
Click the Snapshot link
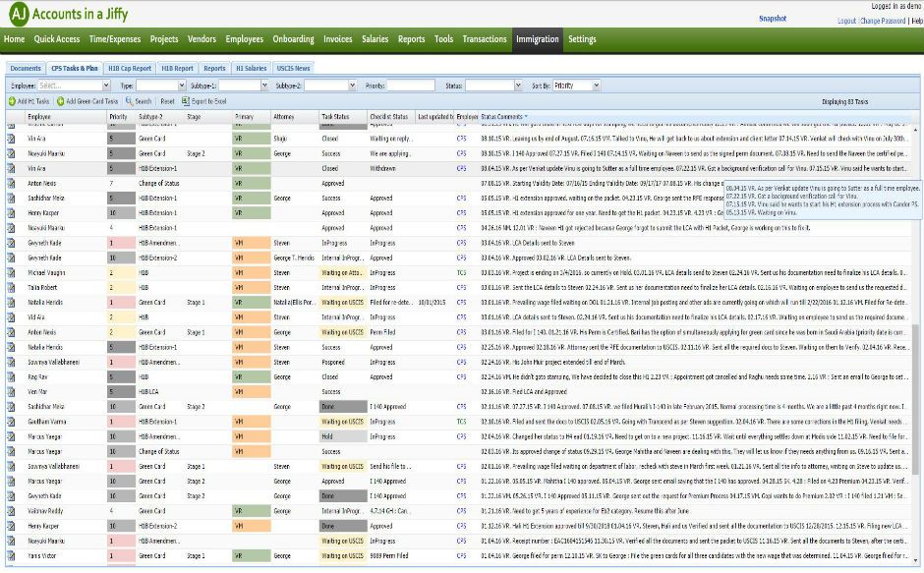[773, 19]
